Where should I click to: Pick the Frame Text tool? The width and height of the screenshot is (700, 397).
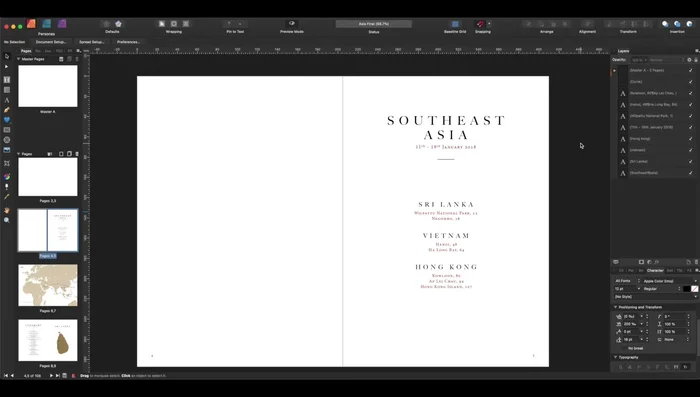point(7,79)
